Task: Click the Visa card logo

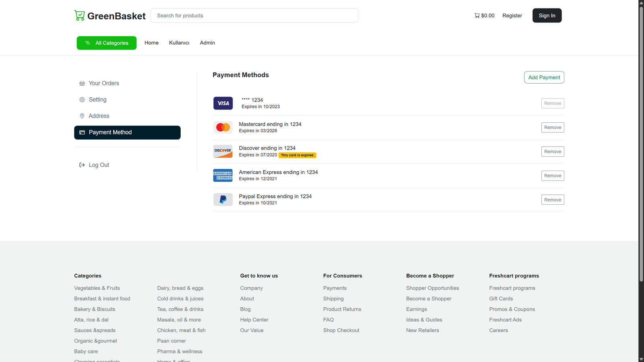Action: coord(223,103)
